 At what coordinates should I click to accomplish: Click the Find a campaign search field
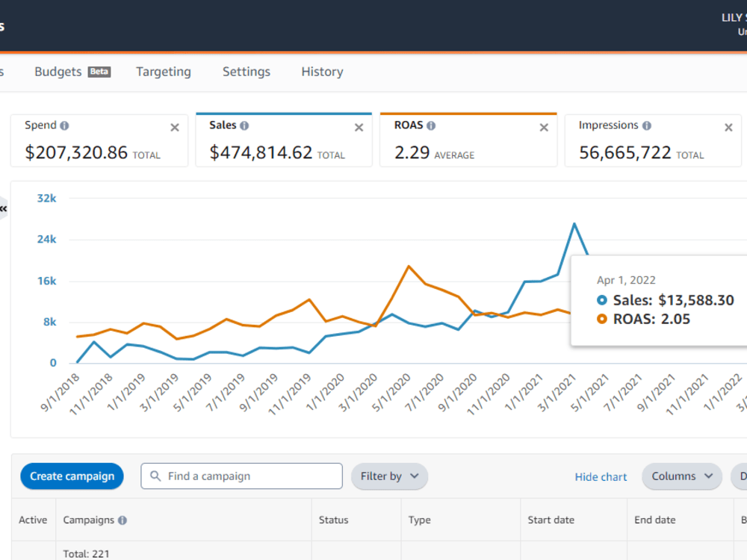(x=241, y=476)
